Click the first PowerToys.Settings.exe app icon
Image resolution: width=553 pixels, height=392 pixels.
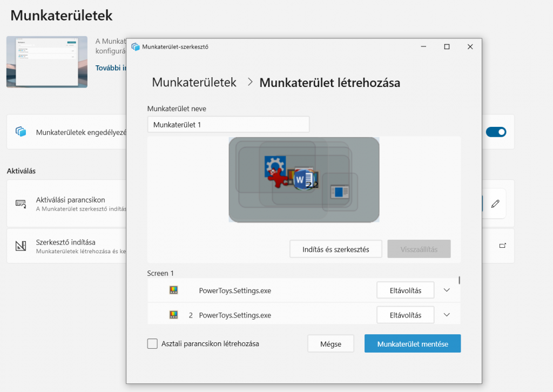tap(174, 290)
